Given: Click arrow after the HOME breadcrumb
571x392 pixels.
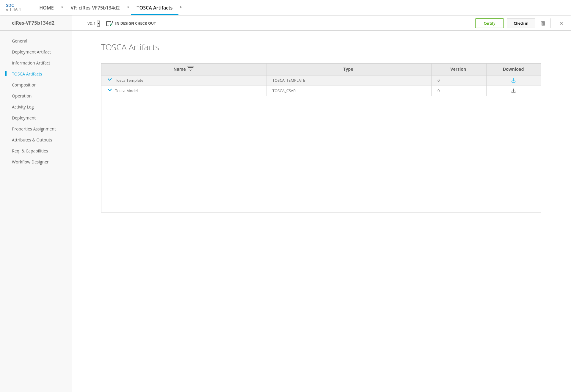Looking at the screenshot, I should [x=62, y=7].
